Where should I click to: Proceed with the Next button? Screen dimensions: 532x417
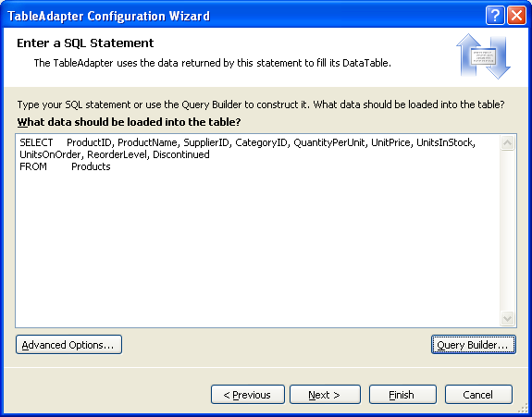[325, 394]
